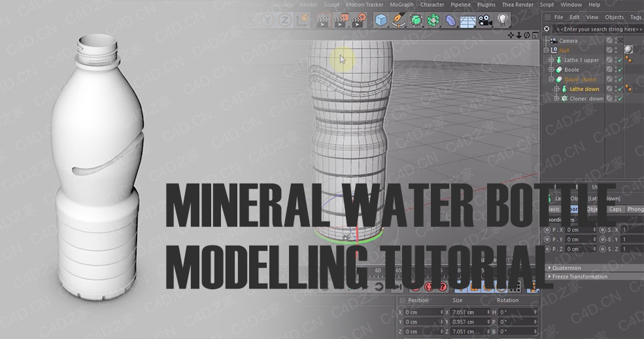Toggle Lathe.1 upper enable checkmark
Image resolution: width=644 pixels, height=339 pixels.
click(x=620, y=60)
